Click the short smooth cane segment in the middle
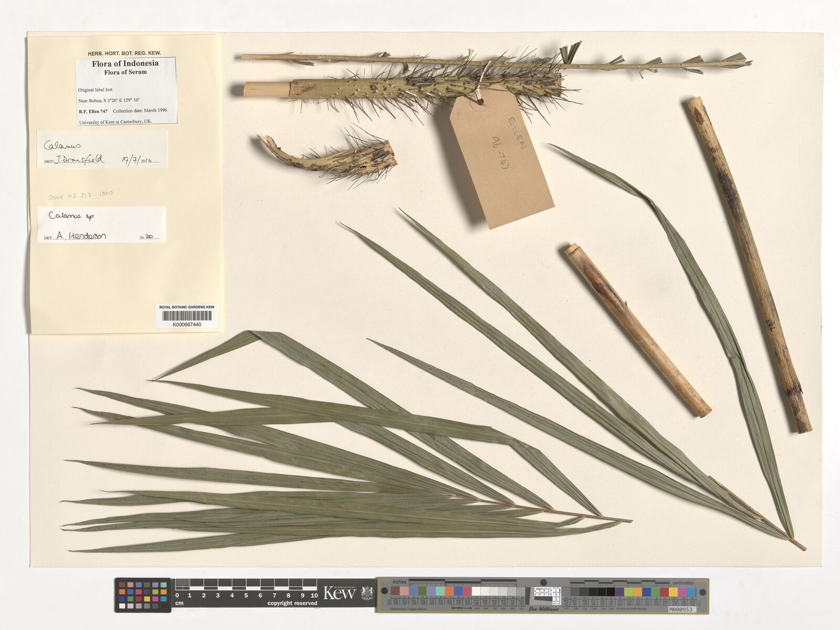The image size is (840, 630). click(637, 330)
